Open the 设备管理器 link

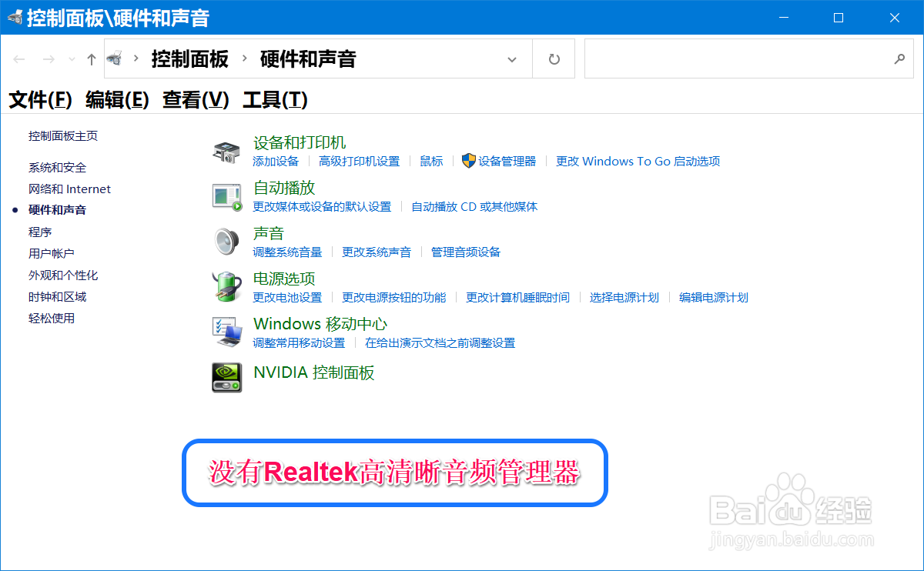[x=507, y=162]
